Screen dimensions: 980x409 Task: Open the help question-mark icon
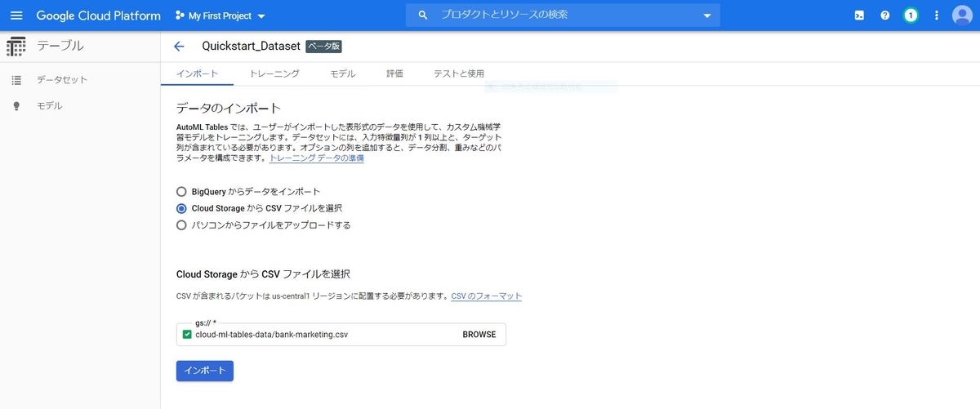885,16
